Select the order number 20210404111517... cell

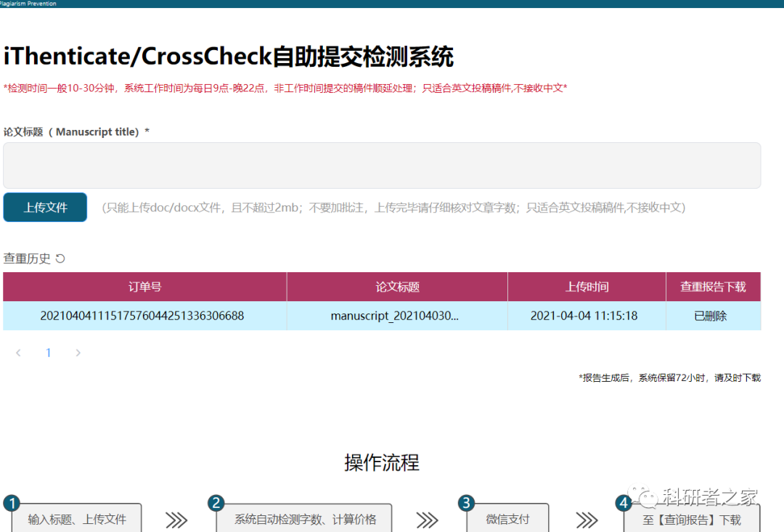pyautogui.click(x=142, y=316)
